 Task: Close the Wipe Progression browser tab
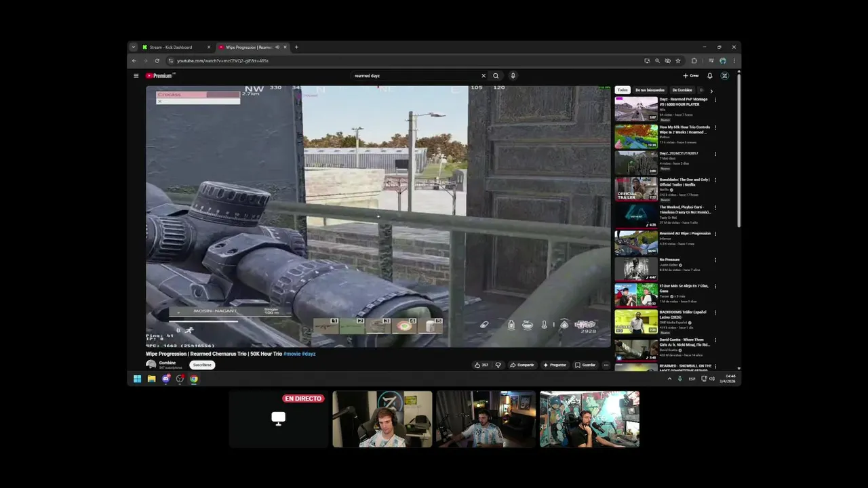(285, 47)
